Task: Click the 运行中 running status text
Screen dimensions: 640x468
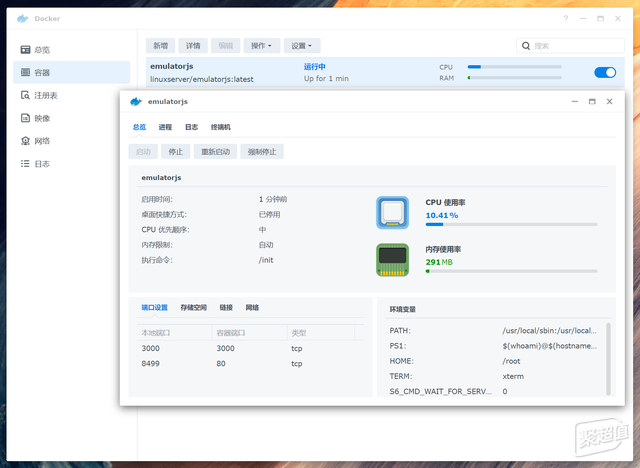Action: pos(315,67)
